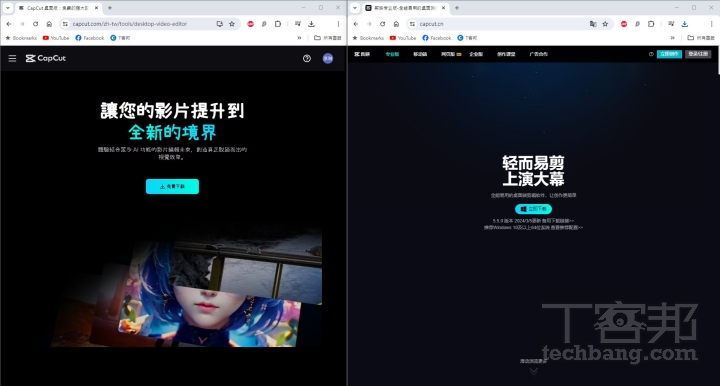Click the 立即创作 button on capcut.cn
This screenshot has height=386, width=720.
click(x=669, y=54)
